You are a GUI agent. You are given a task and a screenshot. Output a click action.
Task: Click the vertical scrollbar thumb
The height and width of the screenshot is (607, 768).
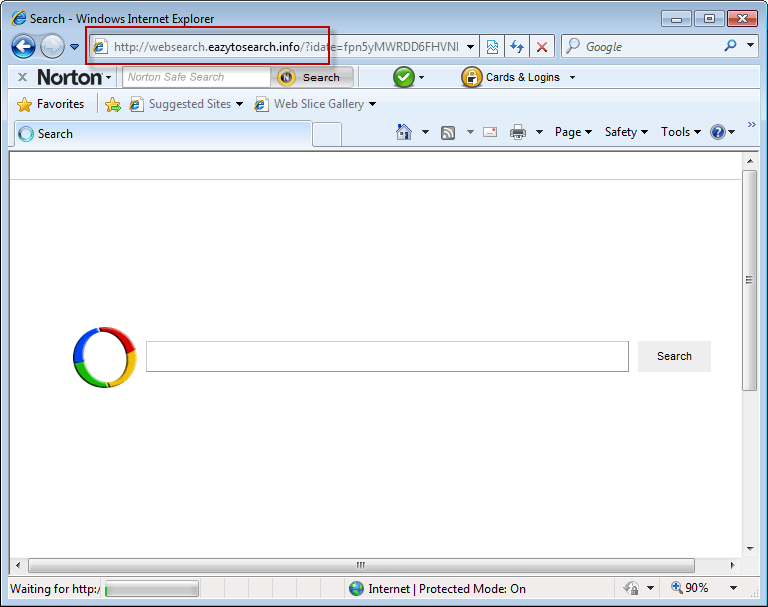[x=749, y=280]
